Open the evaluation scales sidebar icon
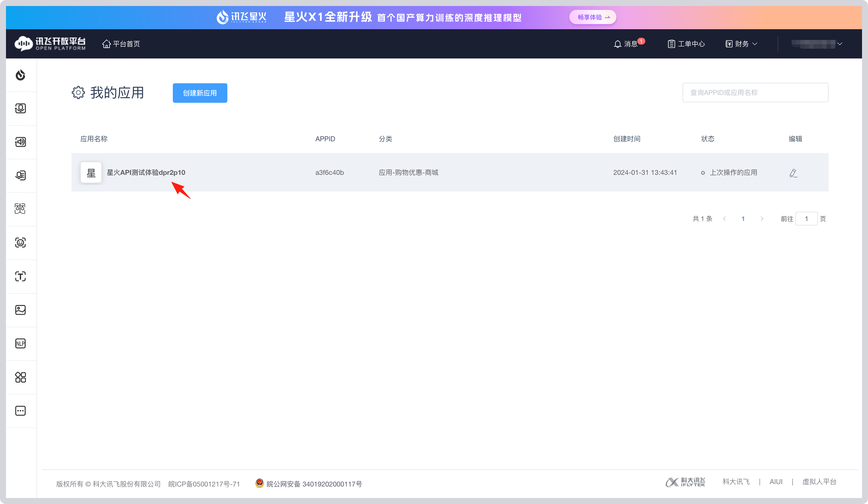868x504 pixels. click(x=21, y=208)
